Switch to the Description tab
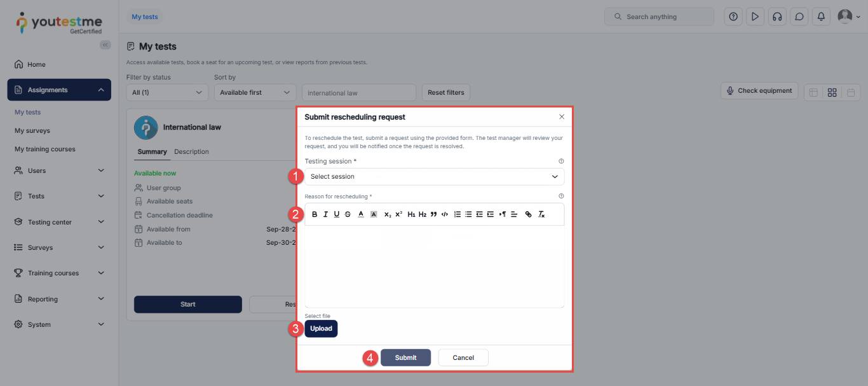Image resolution: width=868 pixels, height=386 pixels. tap(191, 151)
